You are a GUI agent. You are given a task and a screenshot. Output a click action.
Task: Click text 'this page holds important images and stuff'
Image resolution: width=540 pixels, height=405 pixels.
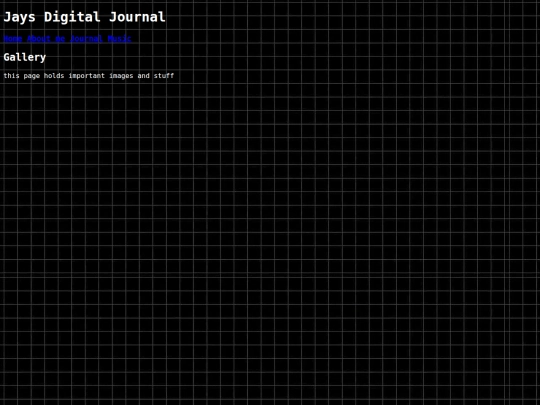(x=89, y=75)
